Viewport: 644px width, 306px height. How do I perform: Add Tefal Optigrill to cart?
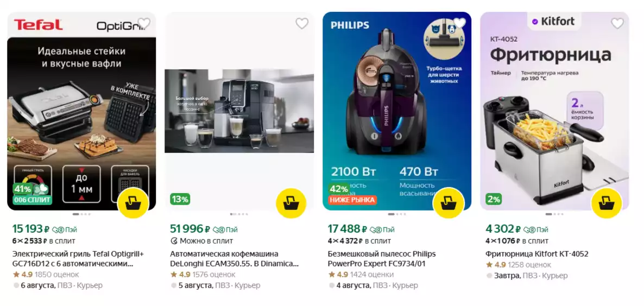(x=133, y=202)
